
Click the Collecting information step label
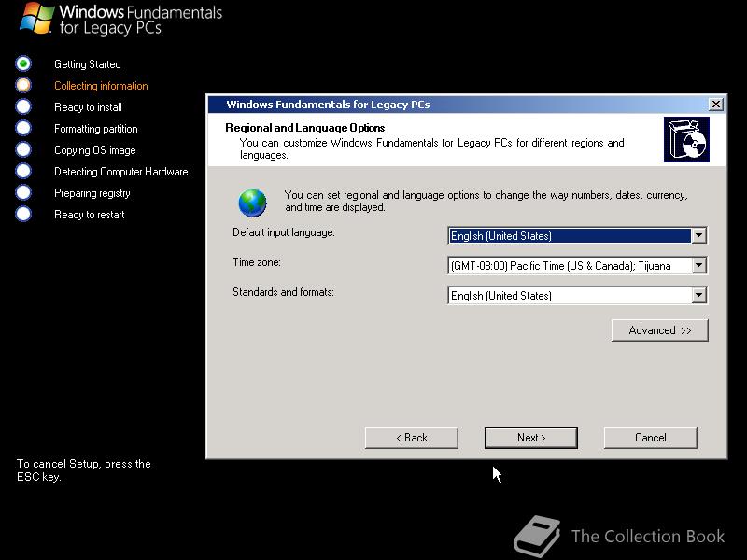pos(101,86)
